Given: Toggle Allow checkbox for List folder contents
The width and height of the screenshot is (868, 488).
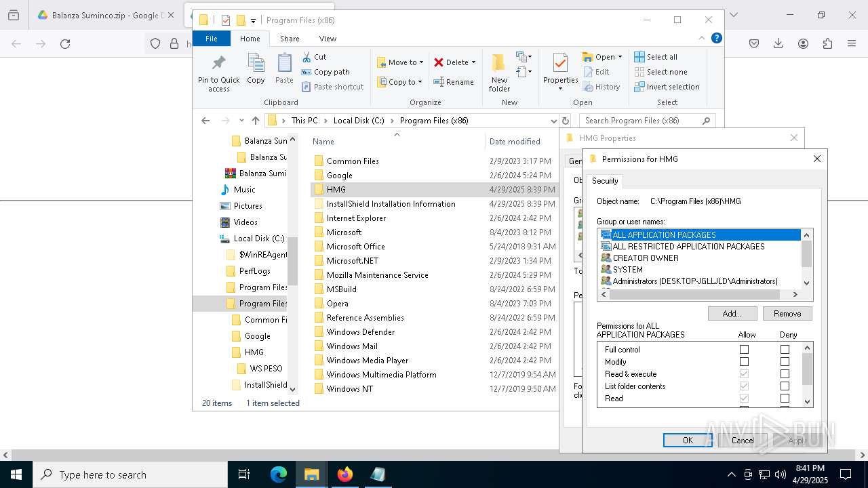Looking at the screenshot, I should 744,386.
